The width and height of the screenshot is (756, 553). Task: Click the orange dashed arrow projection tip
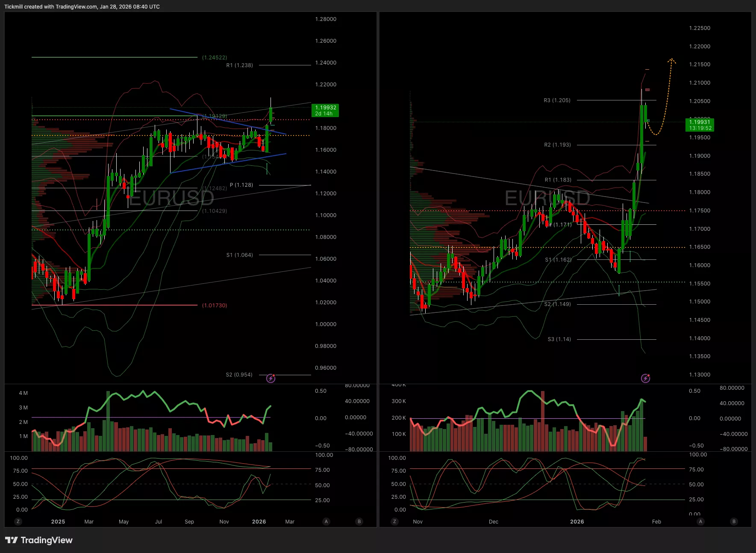point(671,60)
